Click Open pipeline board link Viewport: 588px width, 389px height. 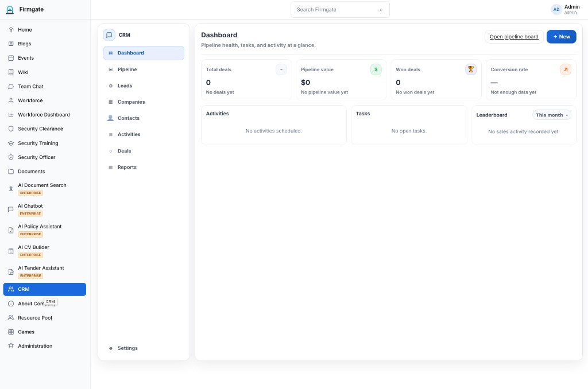(514, 37)
